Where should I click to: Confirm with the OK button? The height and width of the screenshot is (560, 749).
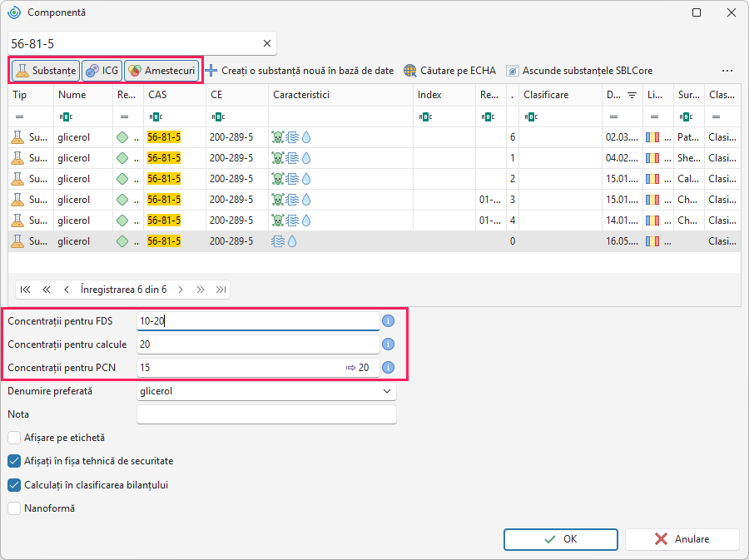(561, 539)
